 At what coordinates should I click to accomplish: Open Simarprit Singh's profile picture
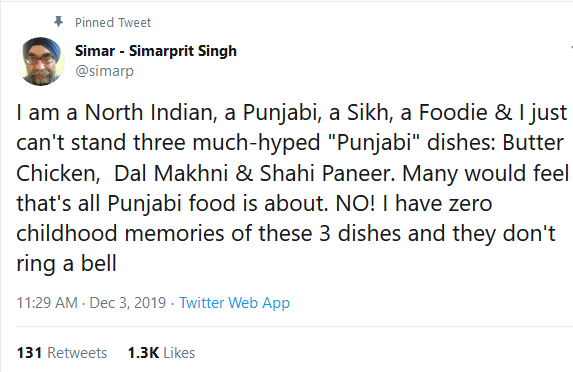pyautogui.click(x=41, y=61)
